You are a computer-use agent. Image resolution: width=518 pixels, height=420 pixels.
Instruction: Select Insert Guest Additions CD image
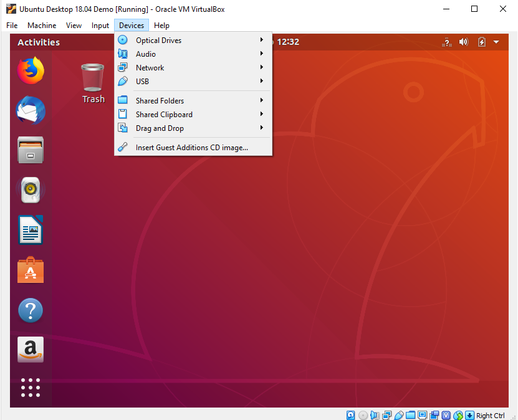pos(193,147)
